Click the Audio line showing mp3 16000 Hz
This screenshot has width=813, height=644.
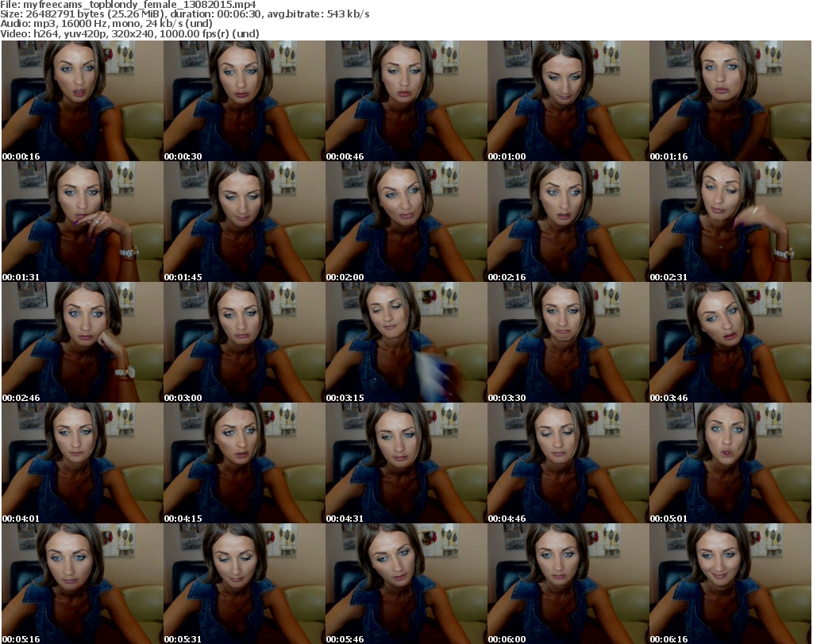tap(106, 24)
